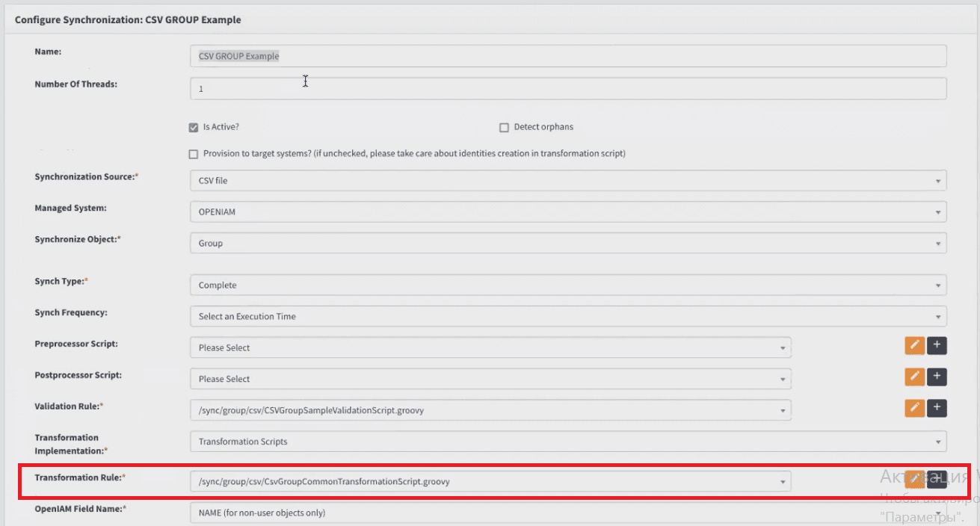980x526 pixels.
Task: Edit the Preprocessor Script with pencil icon
Action: pos(914,346)
